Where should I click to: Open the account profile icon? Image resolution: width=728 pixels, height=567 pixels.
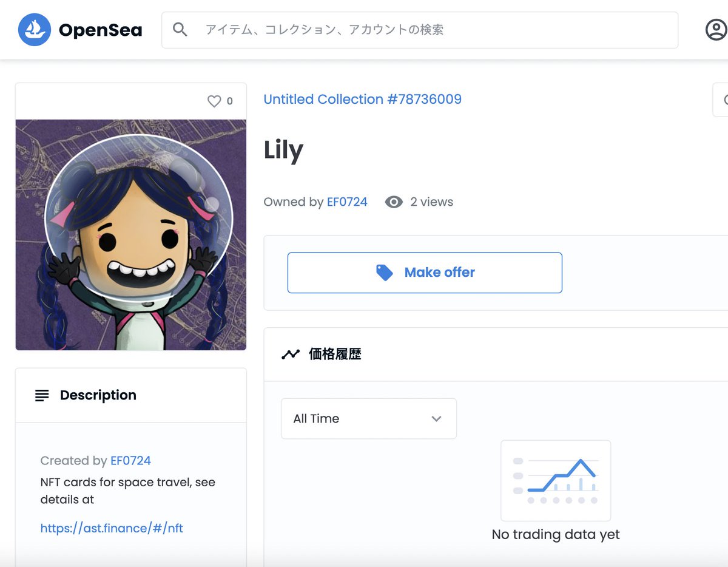715,29
